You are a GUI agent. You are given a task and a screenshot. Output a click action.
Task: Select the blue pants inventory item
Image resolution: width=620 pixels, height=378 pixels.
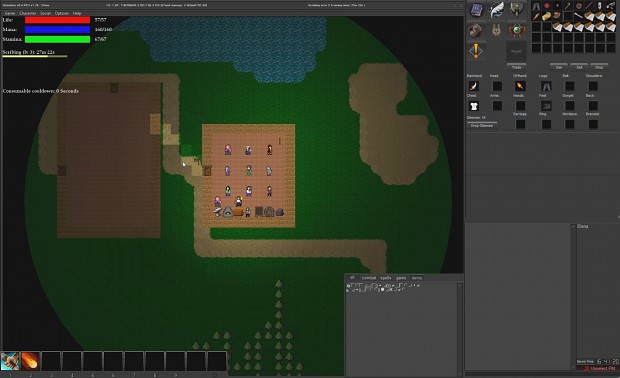click(x=536, y=6)
